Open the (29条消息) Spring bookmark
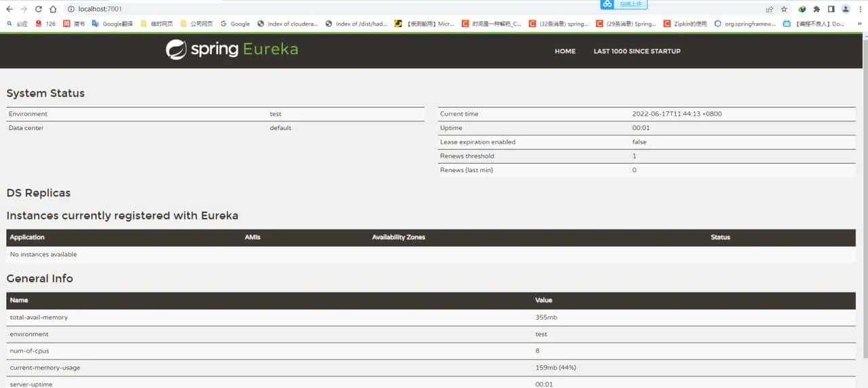Image resolution: width=868 pixels, height=388 pixels. [626, 24]
